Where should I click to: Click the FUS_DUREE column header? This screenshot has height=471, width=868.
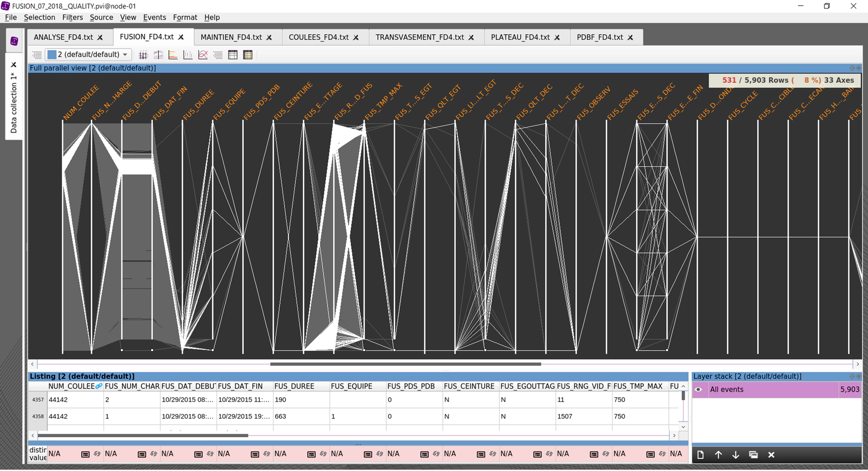point(294,386)
